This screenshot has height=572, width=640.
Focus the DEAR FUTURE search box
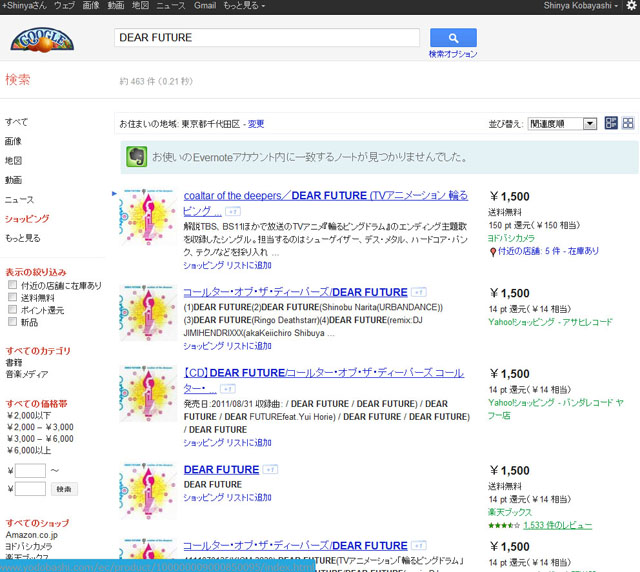(x=265, y=38)
